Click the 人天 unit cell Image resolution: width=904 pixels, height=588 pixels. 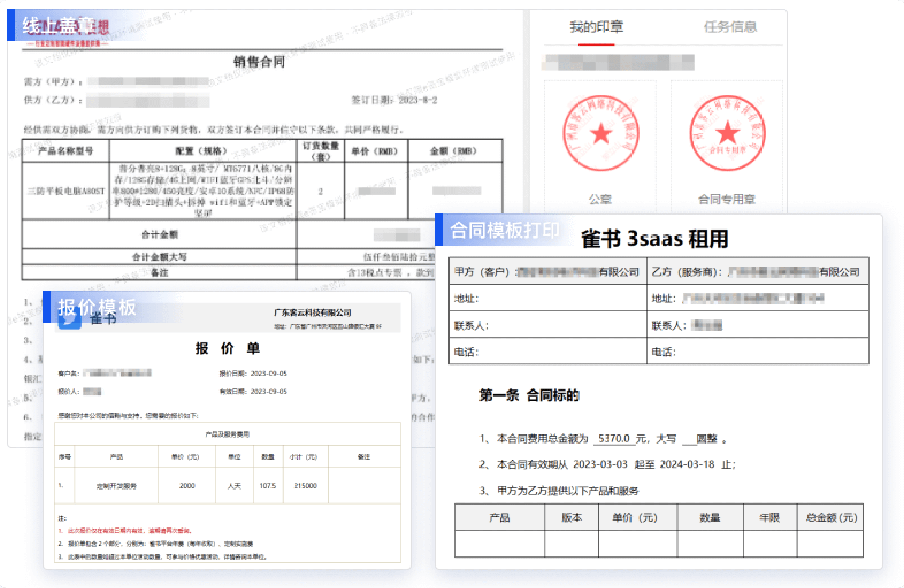click(234, 485)
